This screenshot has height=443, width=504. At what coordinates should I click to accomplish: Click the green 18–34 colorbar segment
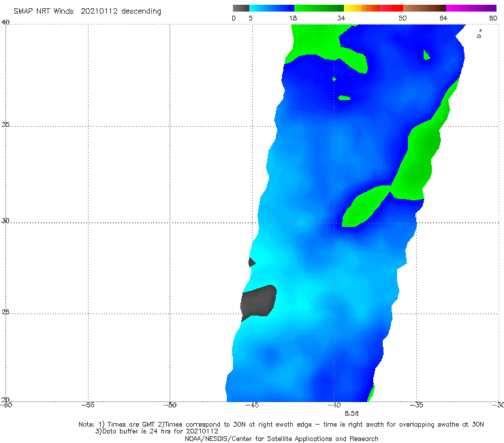[x=319, y=8]
